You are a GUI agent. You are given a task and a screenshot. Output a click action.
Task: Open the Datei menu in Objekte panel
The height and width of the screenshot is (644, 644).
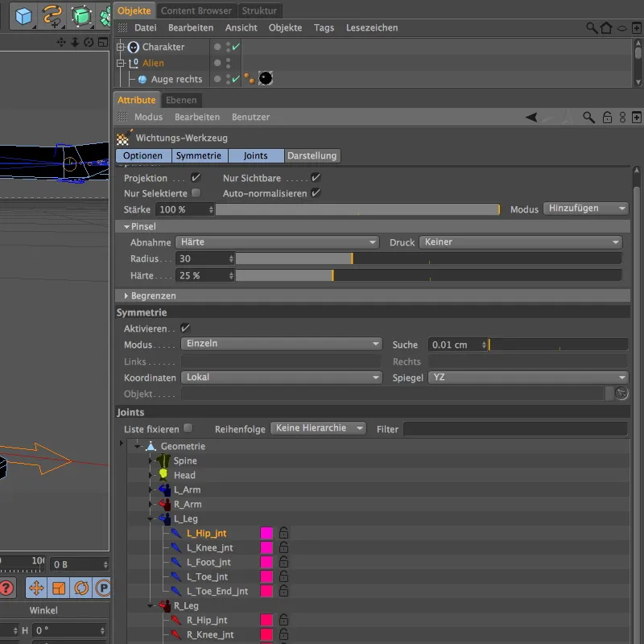(146, 27)
